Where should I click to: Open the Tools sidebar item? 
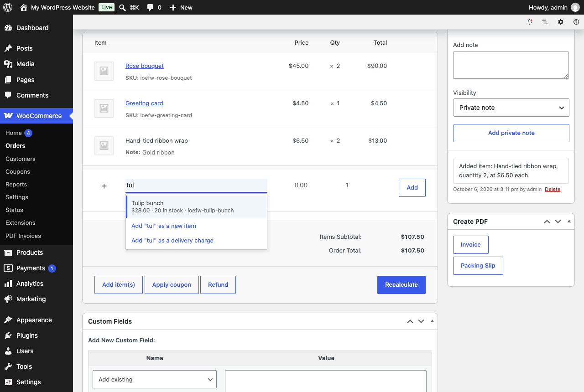[36, 366]
